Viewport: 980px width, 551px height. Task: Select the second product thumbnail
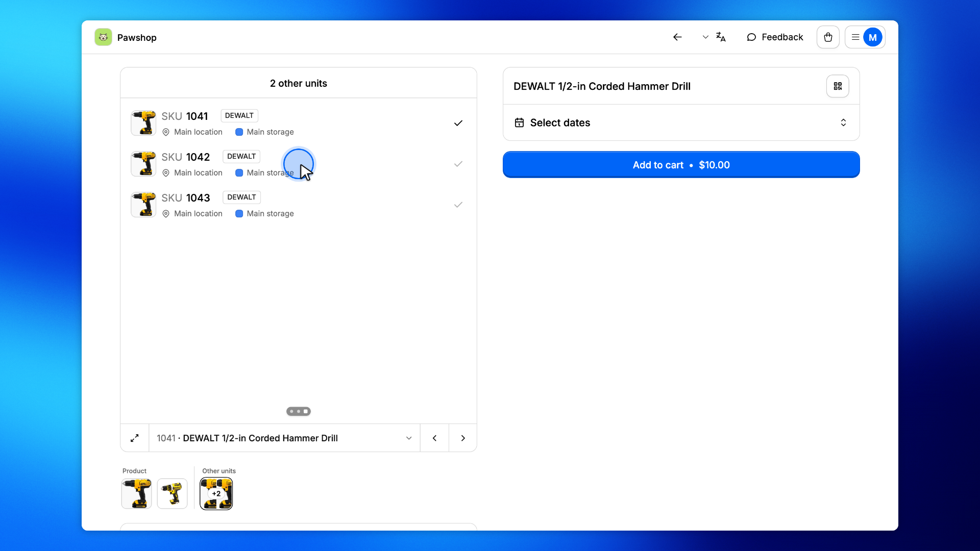pyautogui.click(x=172, y=493)
